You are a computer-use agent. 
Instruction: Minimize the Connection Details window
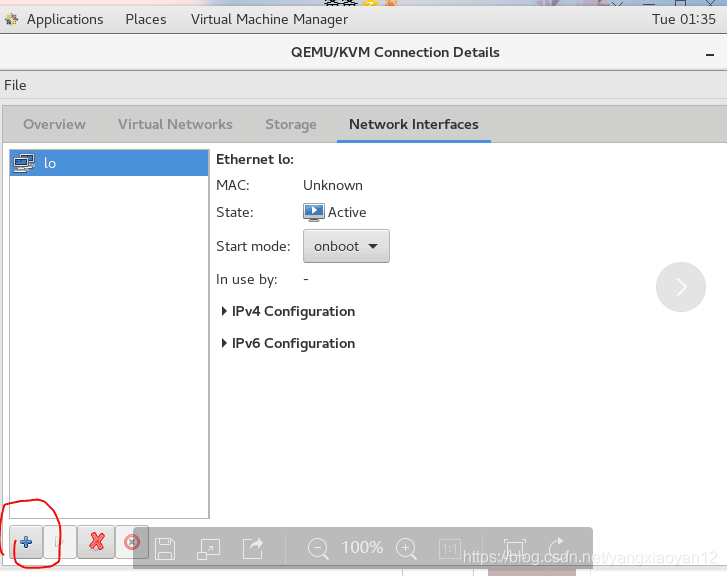(709, 55)
